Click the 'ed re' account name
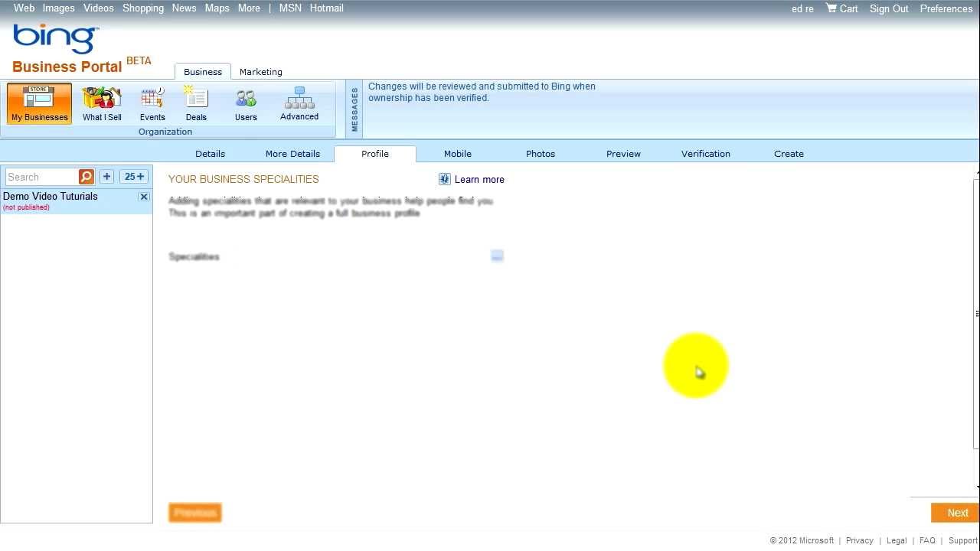The height and width of the screenshot is (551, 980). (x=802, y=9)
